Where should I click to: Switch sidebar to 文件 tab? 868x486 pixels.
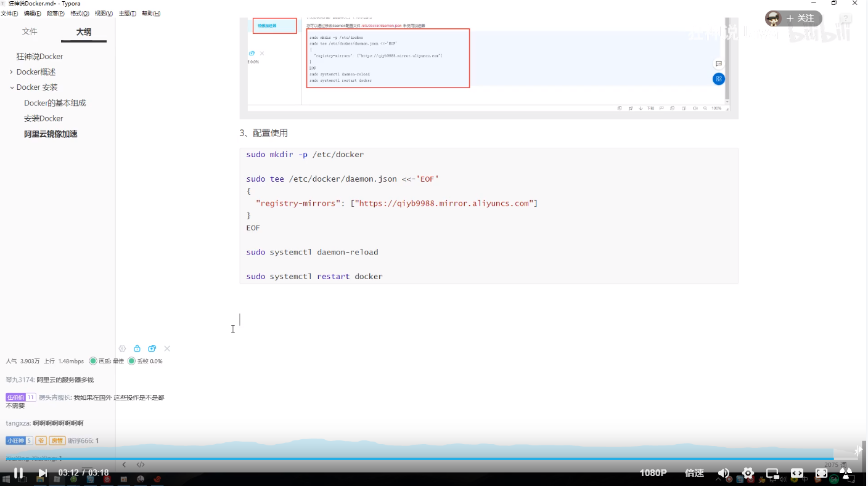coord(30,31)
